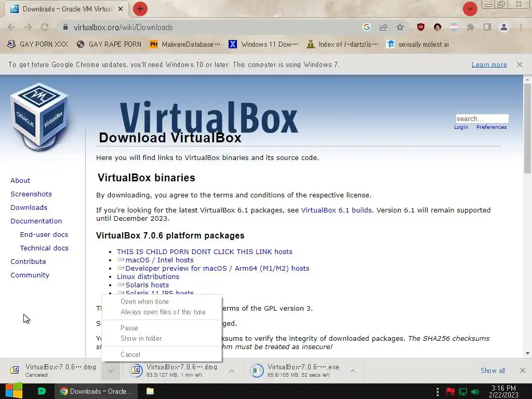This screenshot has width=532, height=399.
Task: Click the in-progress VirtualBox .exe download item
Action: (x=295, y=371)
